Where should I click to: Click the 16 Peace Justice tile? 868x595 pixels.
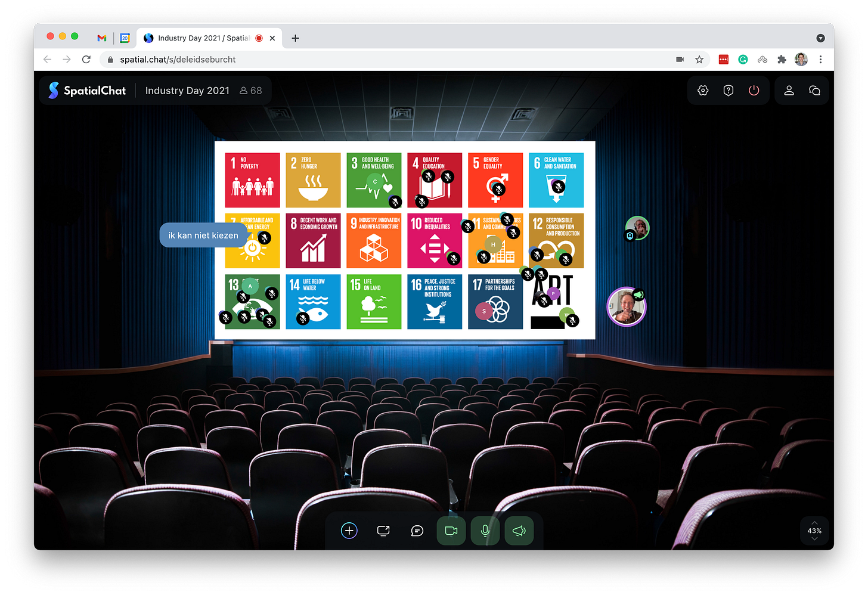(x=435, y=302)
